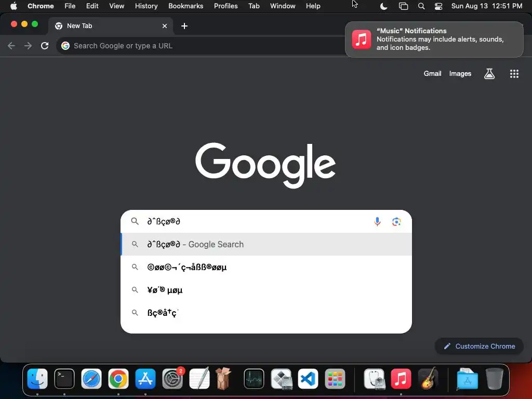Open the Chrome application menu
Viewport: 532px width, 399px height.
pyautogui.click(x=41, y=6)
